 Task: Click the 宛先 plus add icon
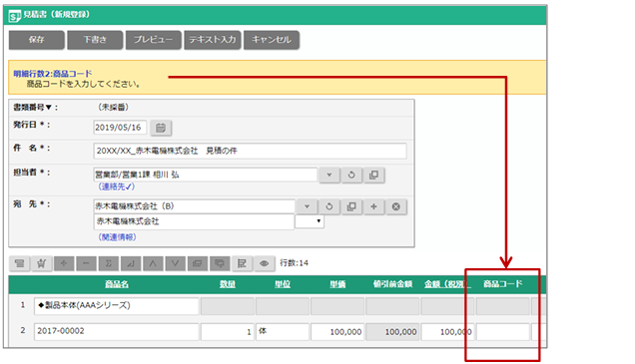click(x=373, y=206)
